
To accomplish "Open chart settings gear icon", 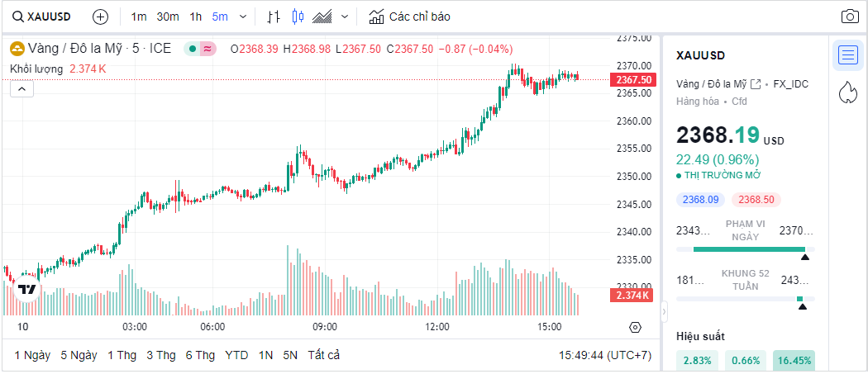I will coord(635,327).
